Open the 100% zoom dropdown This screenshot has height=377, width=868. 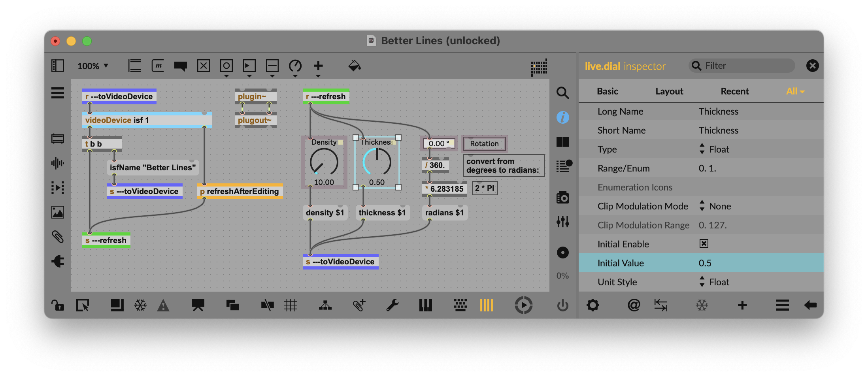coord(93,66)
